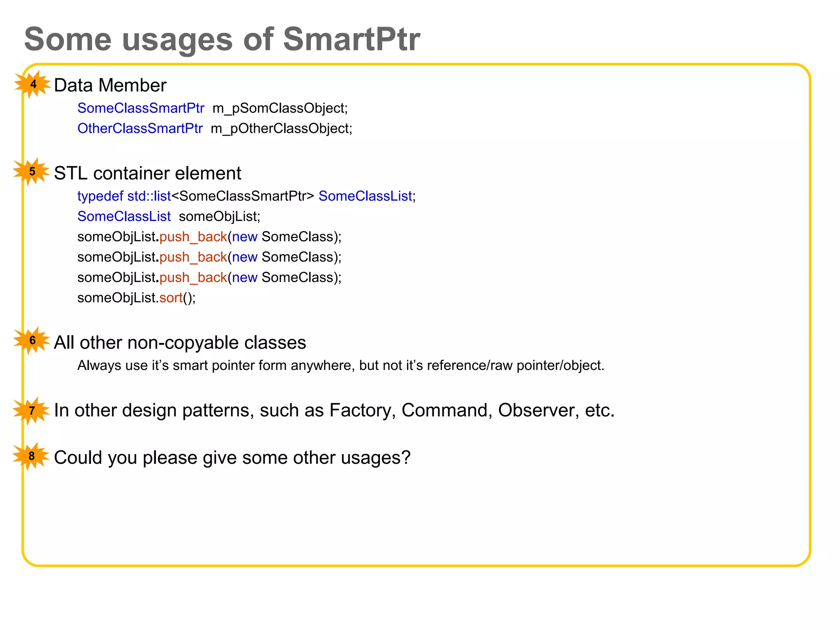Click 'Could you please give some other usages?'
840x630 pixels.
pos(232,457)
